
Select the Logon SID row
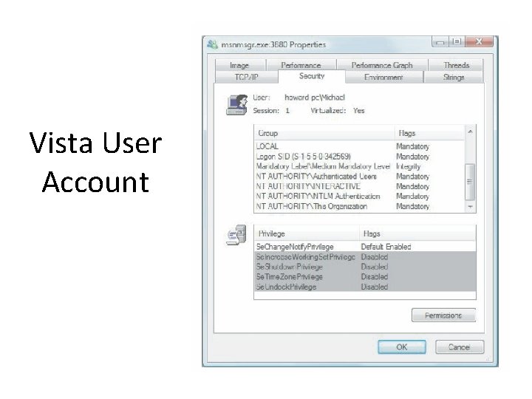pyautogui.click(x=360, y=157)
